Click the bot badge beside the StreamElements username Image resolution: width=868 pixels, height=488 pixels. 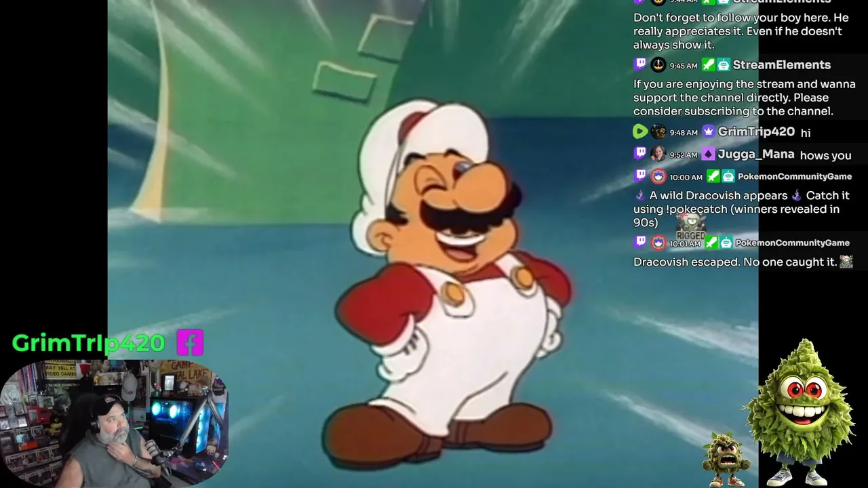click(724, 65)
